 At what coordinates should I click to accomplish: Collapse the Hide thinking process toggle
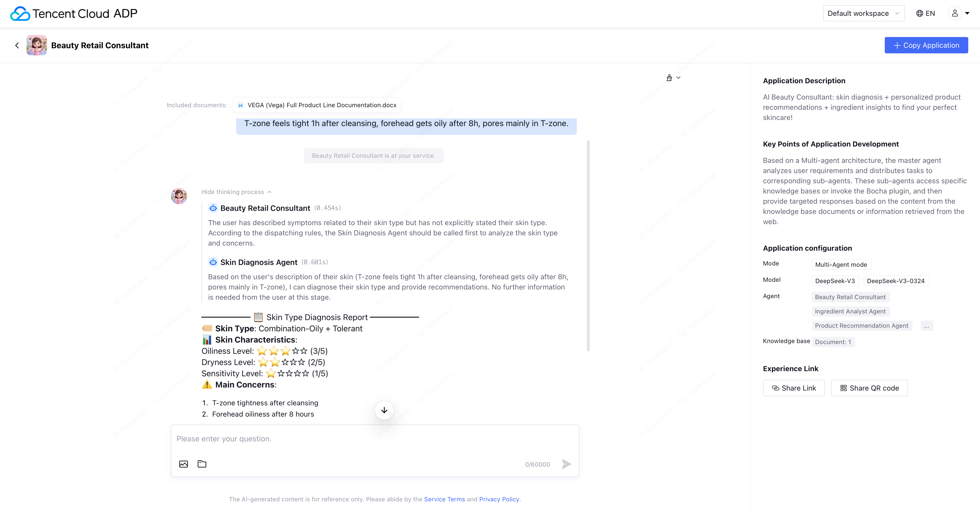(x=236, y=192)
